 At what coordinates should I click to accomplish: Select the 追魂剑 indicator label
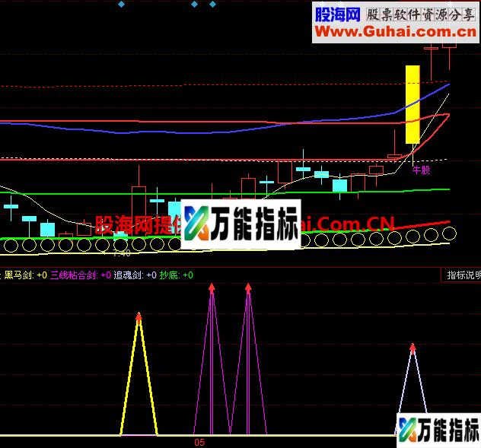135,275
